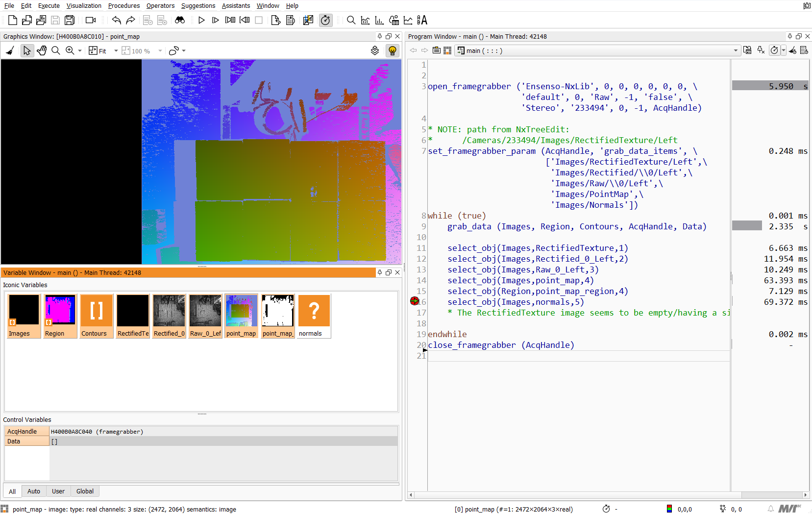Select the normals variable thumbnail
Viewport: 812px width, 514px height.
[314, 316]
